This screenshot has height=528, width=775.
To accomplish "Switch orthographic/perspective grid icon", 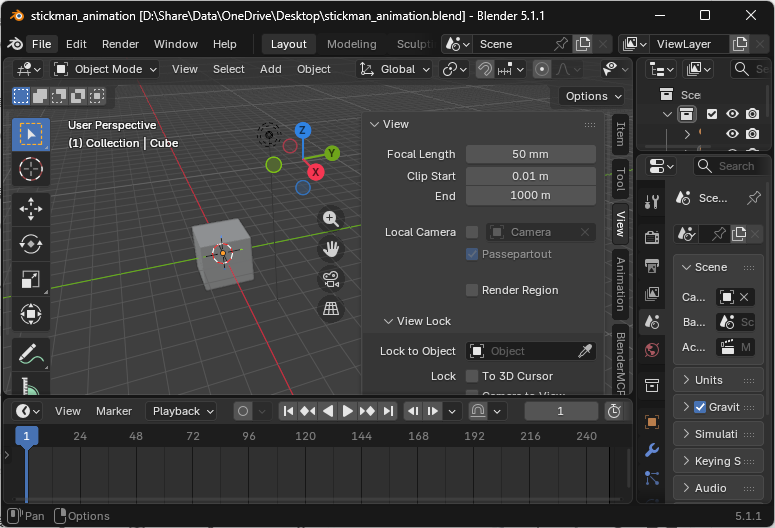I will click(331, 309).
